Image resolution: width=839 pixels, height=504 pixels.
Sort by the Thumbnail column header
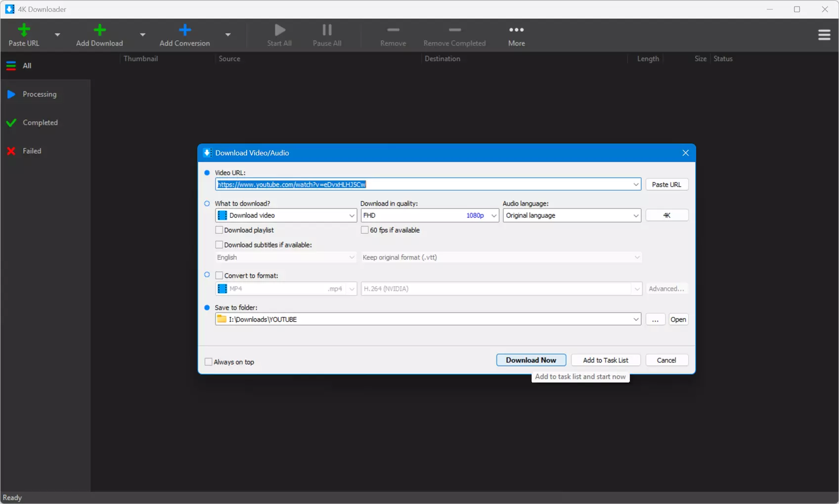pos(141,59)
